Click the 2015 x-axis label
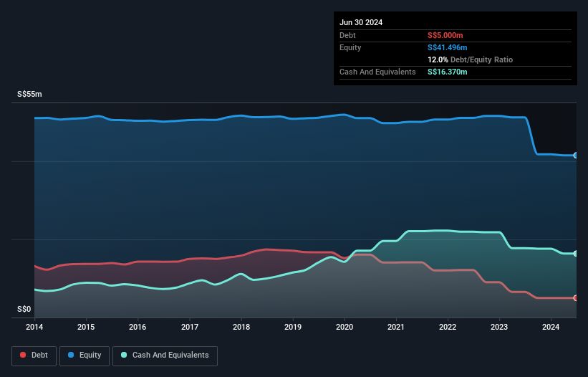588x377 pixels. tap(86, 327)
